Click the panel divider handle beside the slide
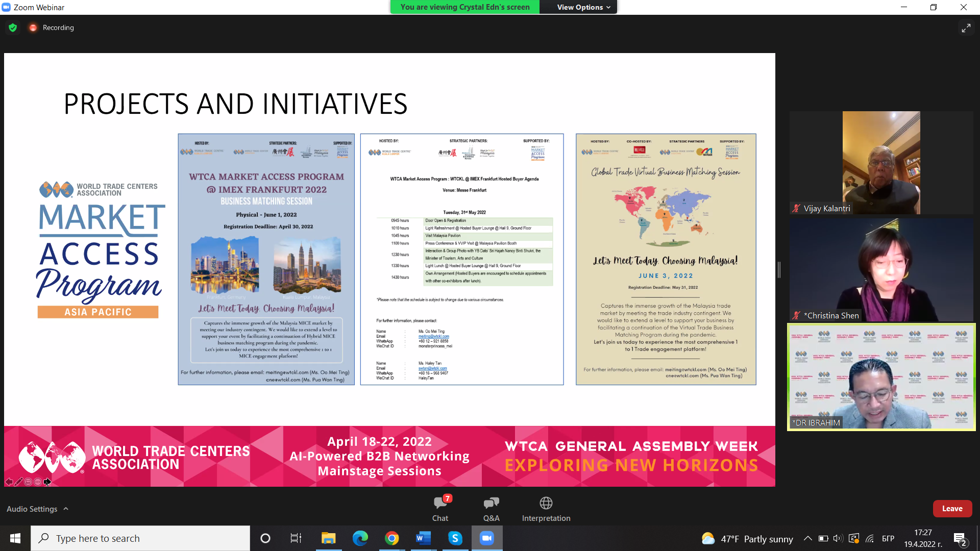 click(779, 270)
